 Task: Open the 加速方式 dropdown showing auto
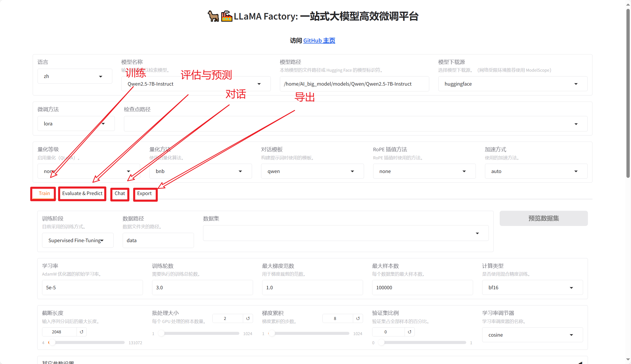[x=536, y=171]
